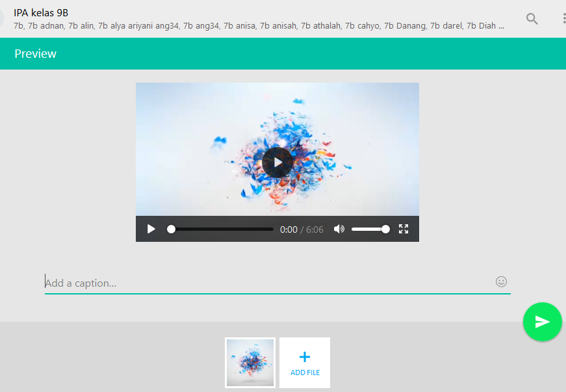Open the IPA kelas 9B group info
Screen dimensions: 566x392
coord(41,13)
